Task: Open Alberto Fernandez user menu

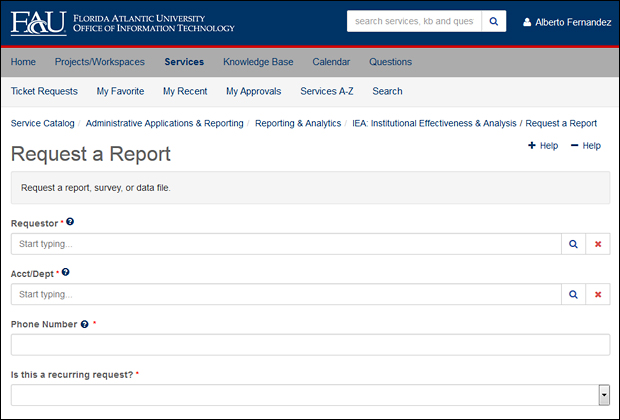Action: (x=567, y=22)
